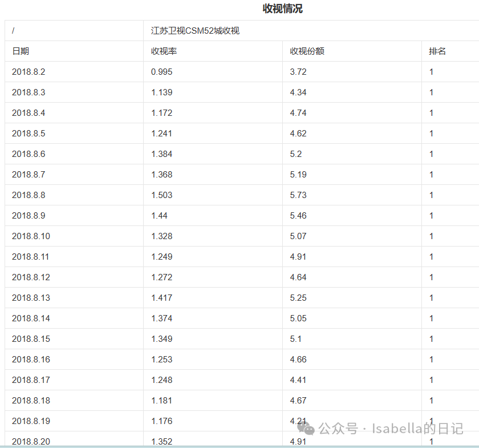
Task: Select the rating value 1.272
Action: pyautogui.click(x=161, y=277)
